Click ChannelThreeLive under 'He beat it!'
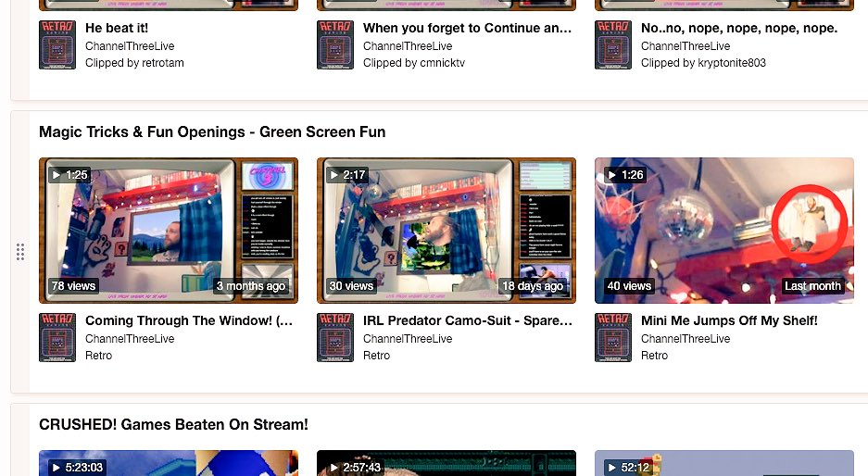 (x=130, y=46)
